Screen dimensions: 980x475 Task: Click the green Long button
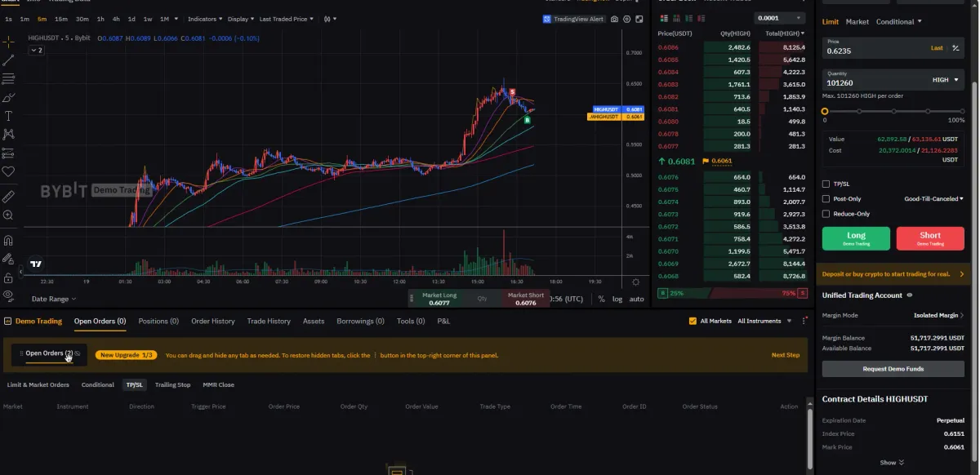[x=856, y=238]
